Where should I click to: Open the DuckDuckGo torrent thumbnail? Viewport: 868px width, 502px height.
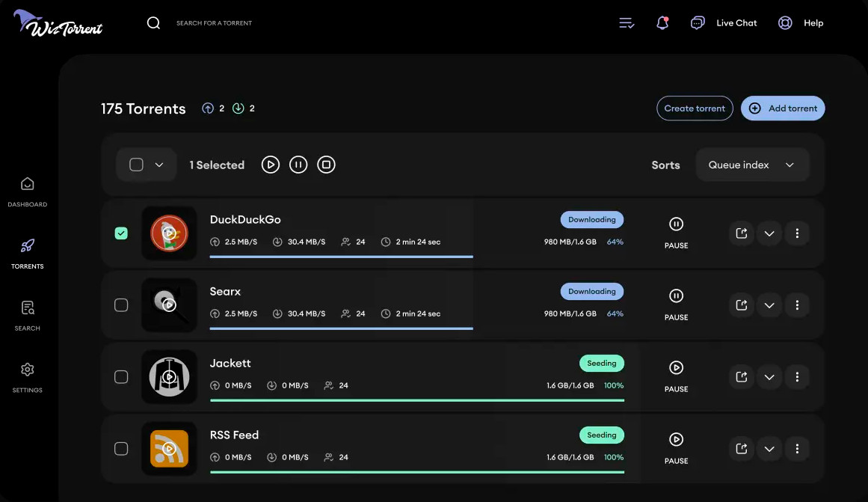tap(169, 233)
